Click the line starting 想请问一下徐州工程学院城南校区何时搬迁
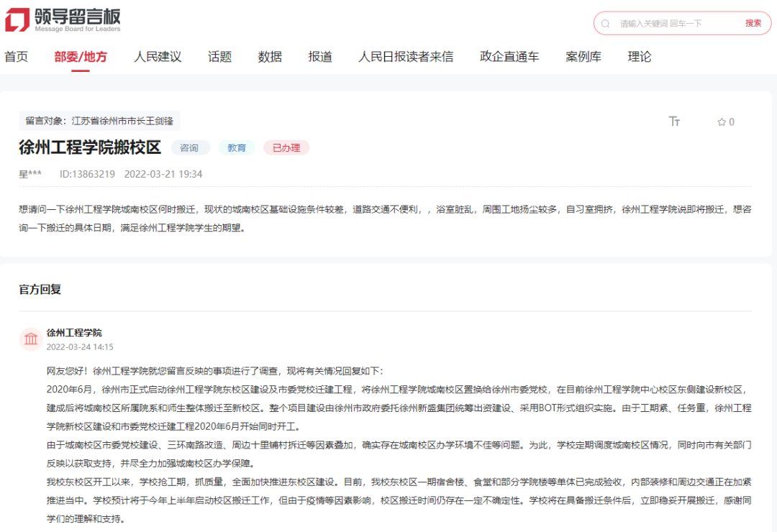Screen dimensions: 777x532 point(385,209)
